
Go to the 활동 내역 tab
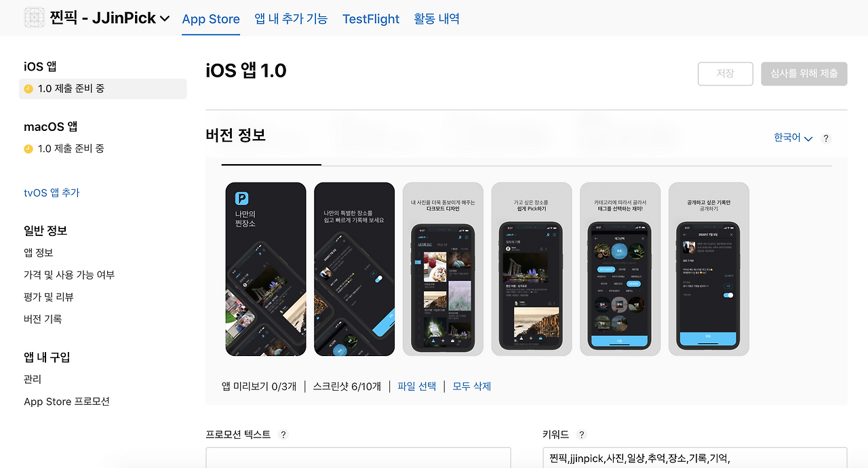pyautogui.click(x=437, y=19)
